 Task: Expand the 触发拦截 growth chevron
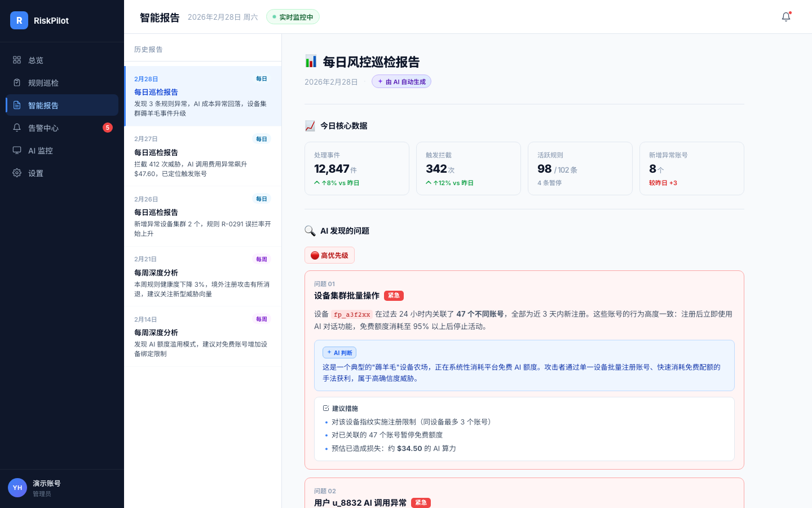(448, 183)
